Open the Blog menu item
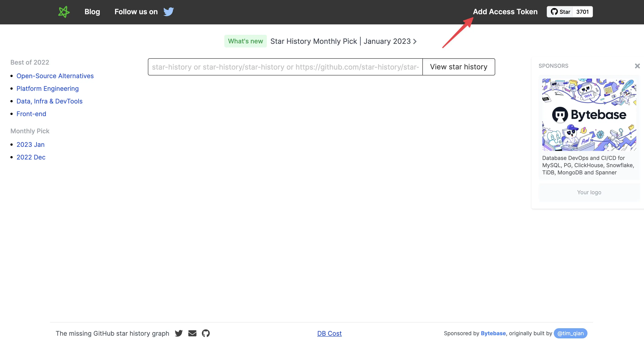 pyautogui.click(x=92, y=12)
